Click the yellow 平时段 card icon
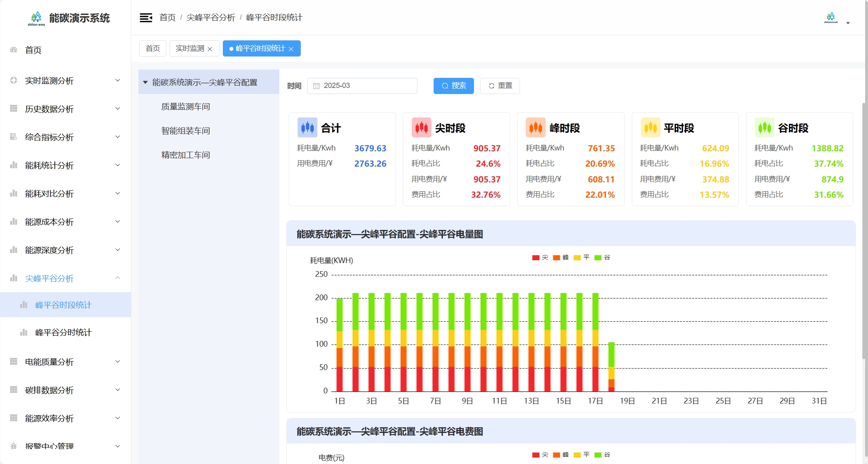The image size is (868, 464). [x=650, y=128]
